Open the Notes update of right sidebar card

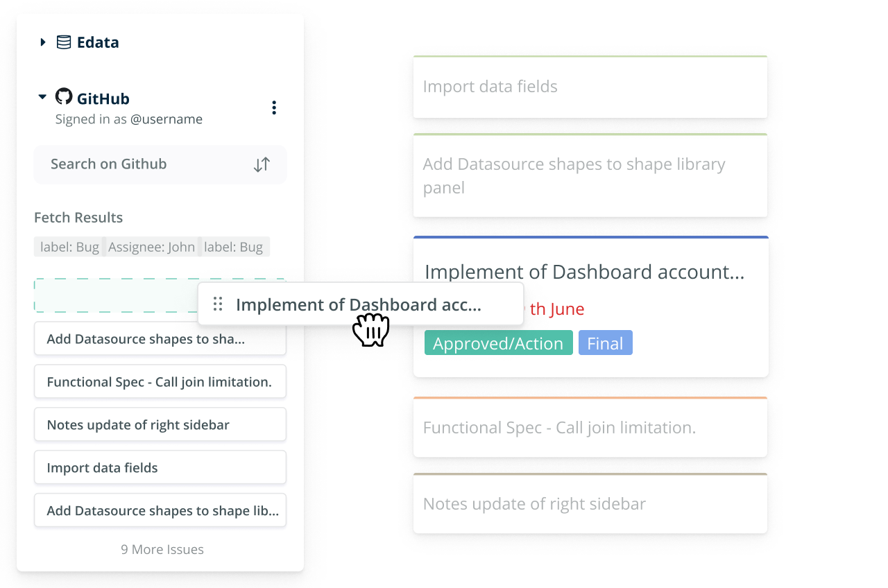pyautogui.click(x=590, y=503)
